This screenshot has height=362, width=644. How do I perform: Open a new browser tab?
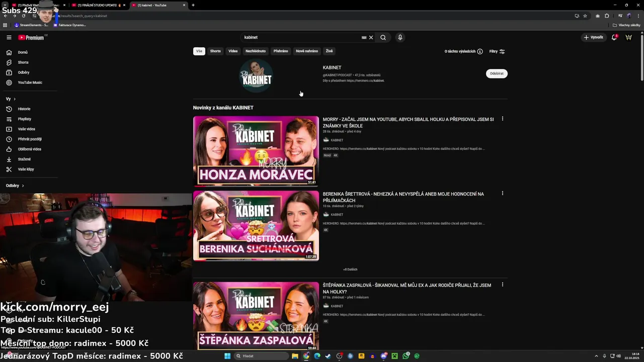coord(193,5)
